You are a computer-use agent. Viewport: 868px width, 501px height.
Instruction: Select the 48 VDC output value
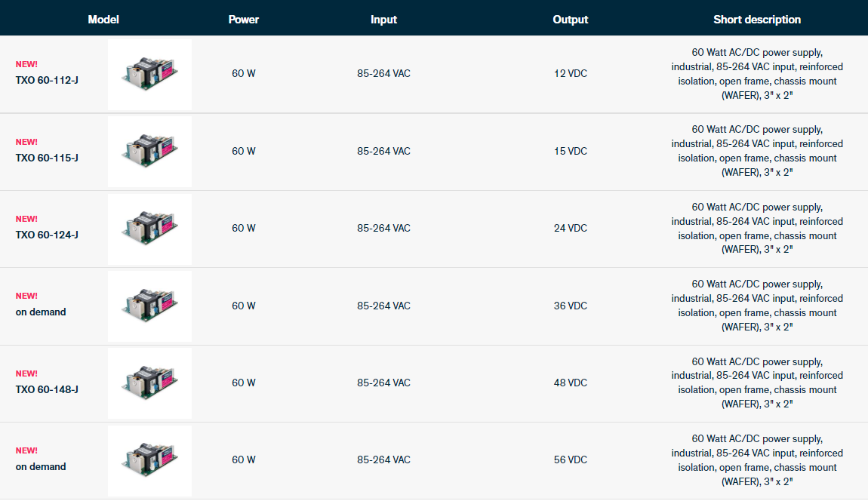[x=570, y=383]
